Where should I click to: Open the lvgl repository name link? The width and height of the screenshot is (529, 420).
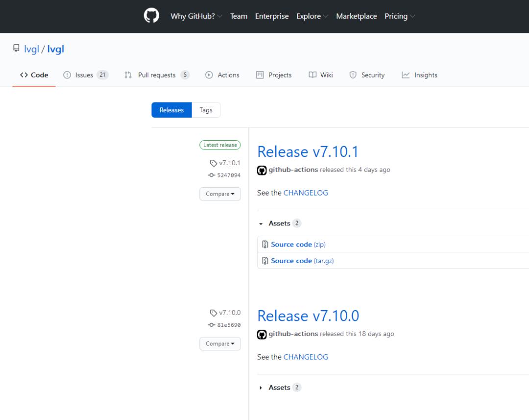click(56, 49)
